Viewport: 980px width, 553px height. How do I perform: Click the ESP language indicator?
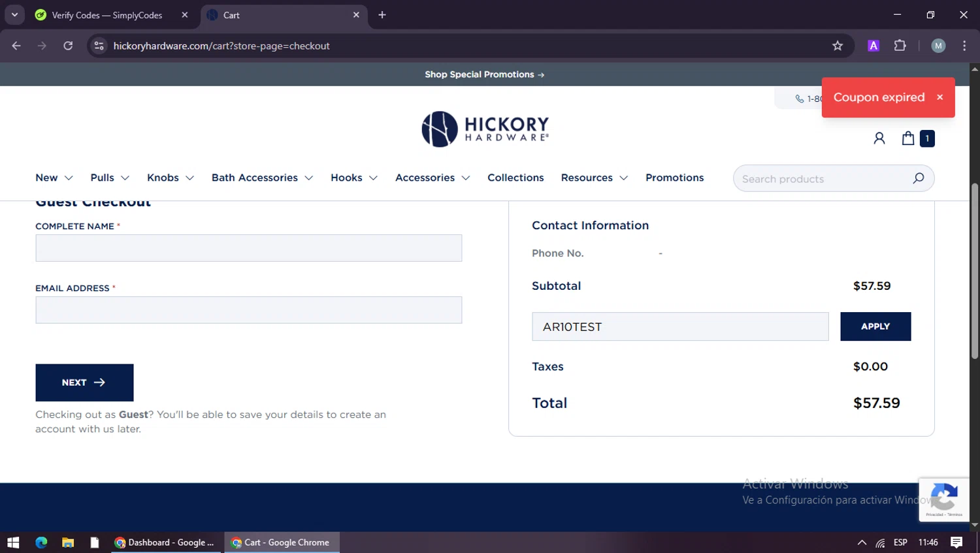[x=900, y=543]
